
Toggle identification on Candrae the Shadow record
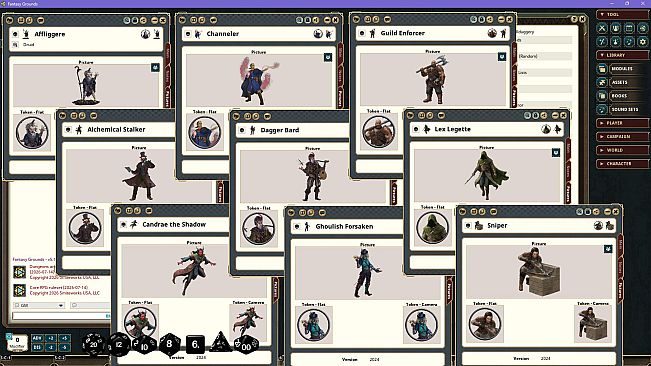(123, 224)
